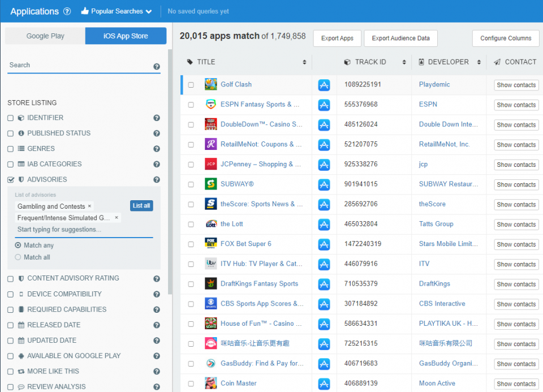The image size is (543, 392).
Task: Open the theScore developer link
Action: click(x=432, y=204)
